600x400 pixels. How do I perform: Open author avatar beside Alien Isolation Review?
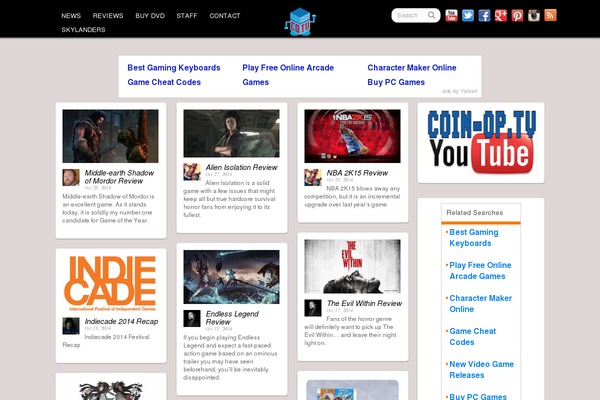pyautogui.click(x=192, y=172)
